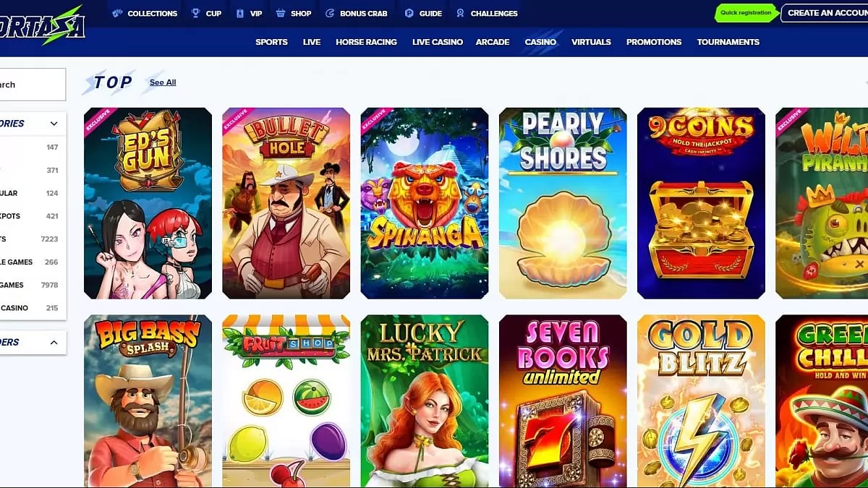Open the Pearly Shores game thumbnail

click(x=563, y=203)
